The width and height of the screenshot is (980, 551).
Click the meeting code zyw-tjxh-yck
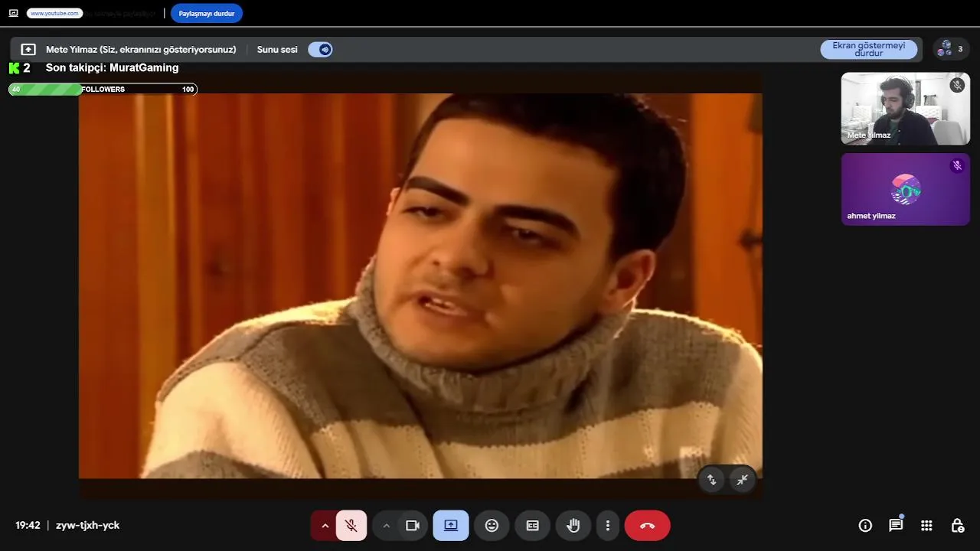[x=87, y=525]
